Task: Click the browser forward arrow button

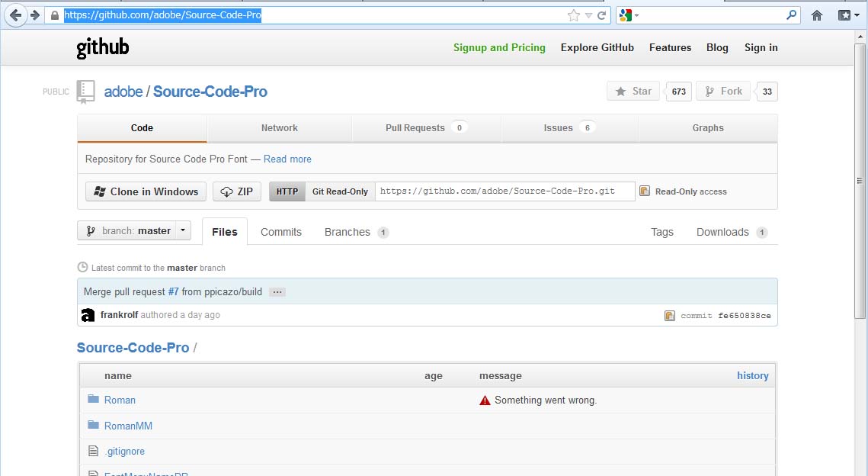Action: point(35,15)
